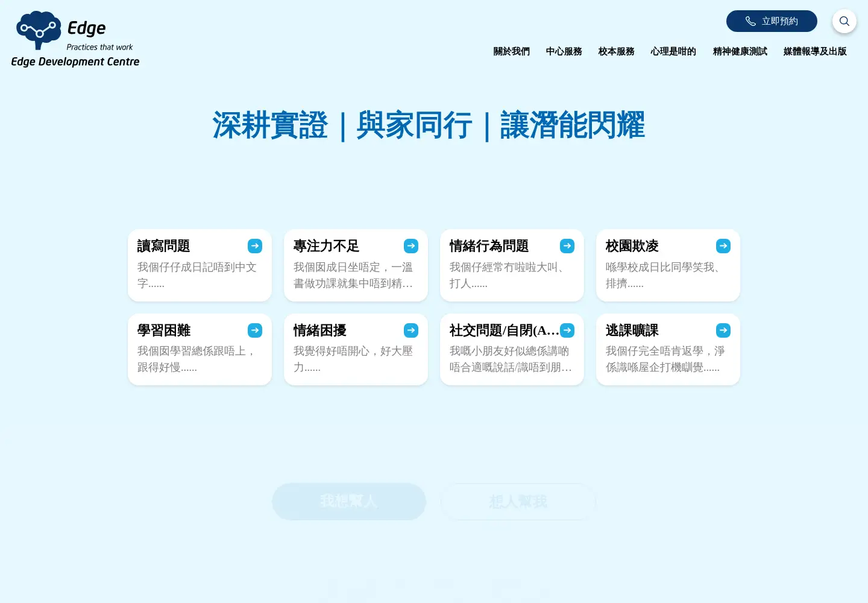The image size is (868, 603).
Task: Click text 我個仔仔成日記唔到中文字
Action: coord(197,275)
